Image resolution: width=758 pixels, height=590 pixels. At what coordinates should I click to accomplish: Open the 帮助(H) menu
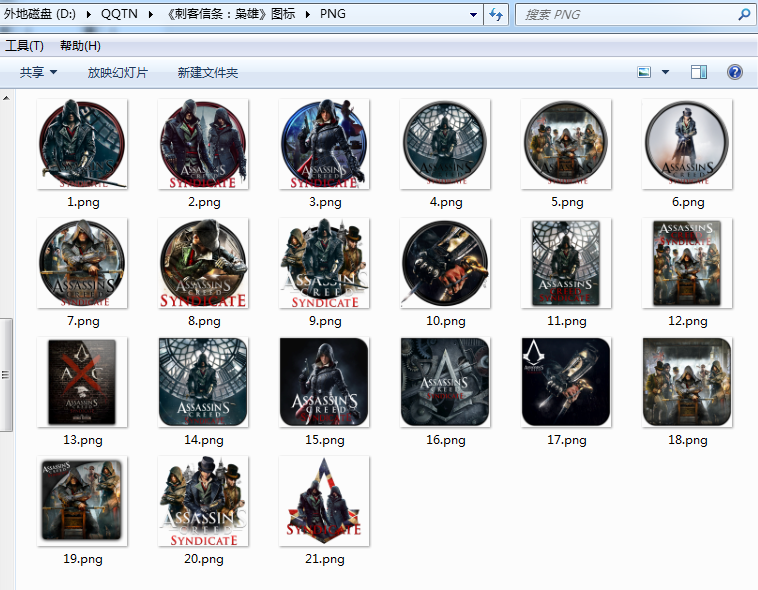(x=80, y=46)
